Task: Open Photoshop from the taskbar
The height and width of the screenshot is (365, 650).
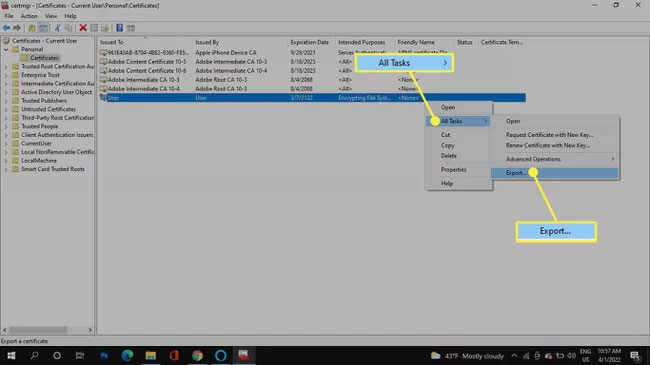Action: pyautogui.click(x=104, y=355)
